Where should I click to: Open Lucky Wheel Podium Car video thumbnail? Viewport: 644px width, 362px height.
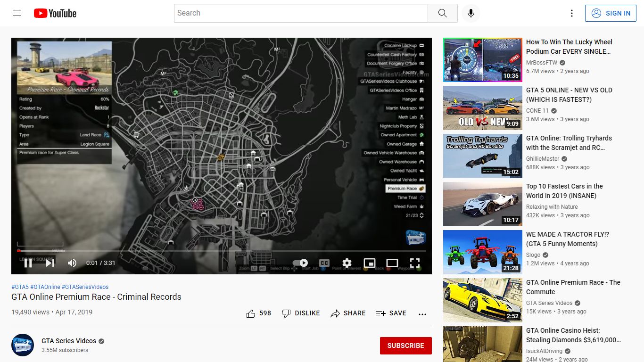483,60
